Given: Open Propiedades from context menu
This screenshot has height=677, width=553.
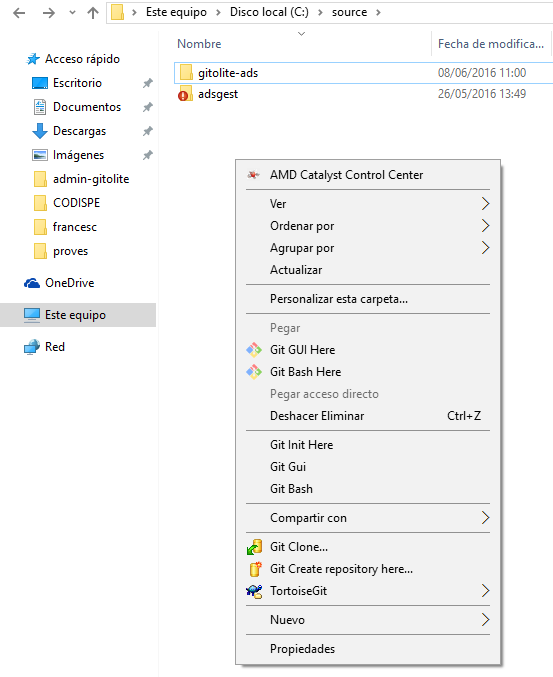Looking at the screenshot, I should (x=368, y=649).
